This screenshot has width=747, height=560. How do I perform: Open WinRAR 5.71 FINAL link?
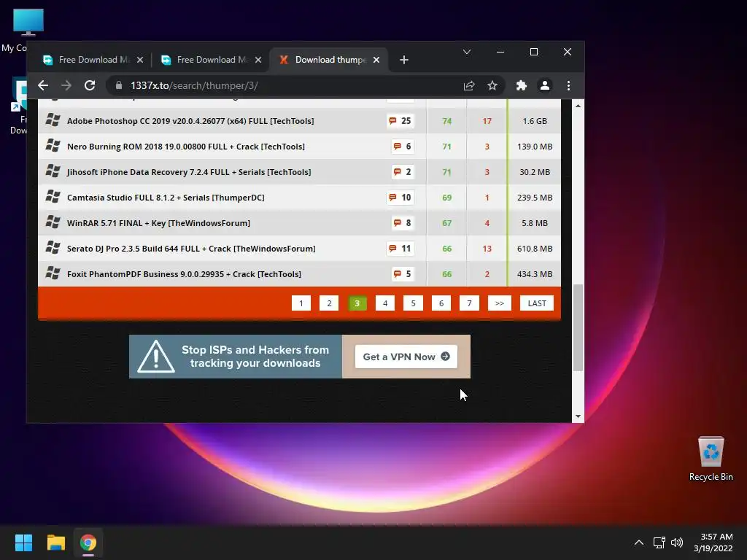[x=158, y=223]
